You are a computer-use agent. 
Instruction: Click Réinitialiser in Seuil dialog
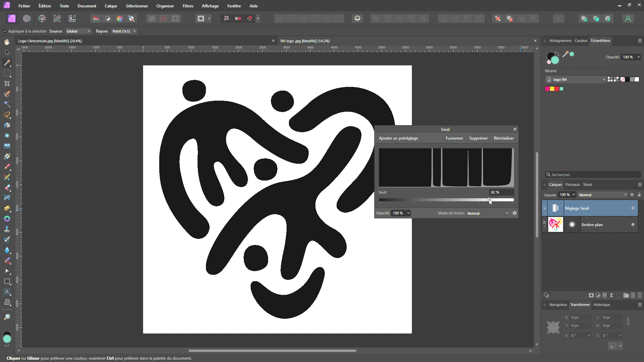(504, 138)
